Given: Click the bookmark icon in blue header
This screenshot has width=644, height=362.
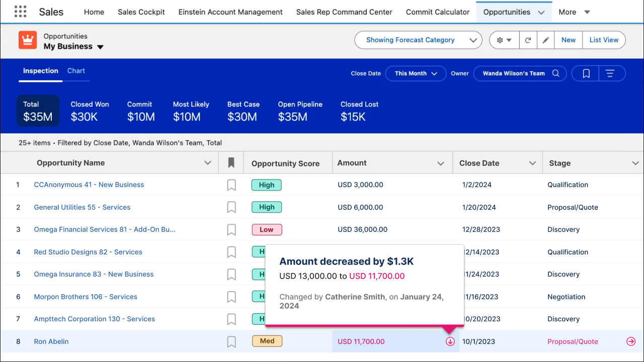Looking at the screenshot, I should click(586, 73).
